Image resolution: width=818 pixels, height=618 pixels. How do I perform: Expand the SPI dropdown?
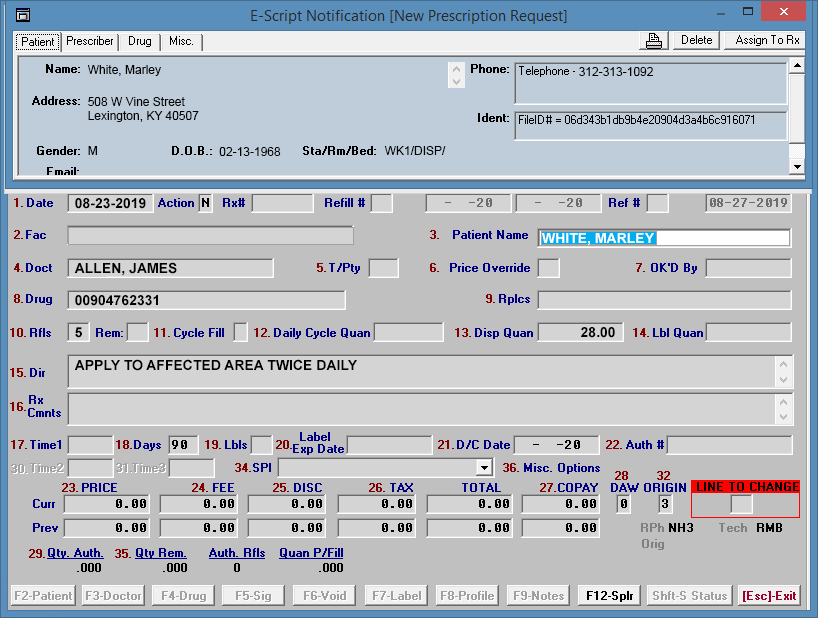coord(485,467)
